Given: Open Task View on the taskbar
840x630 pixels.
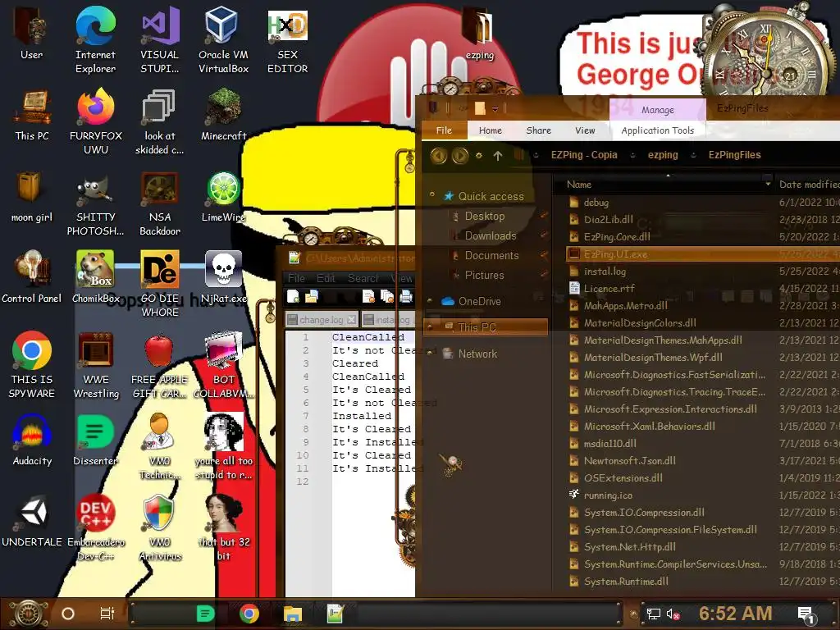Looking at the screenshot, I should [x=107, y=614].
